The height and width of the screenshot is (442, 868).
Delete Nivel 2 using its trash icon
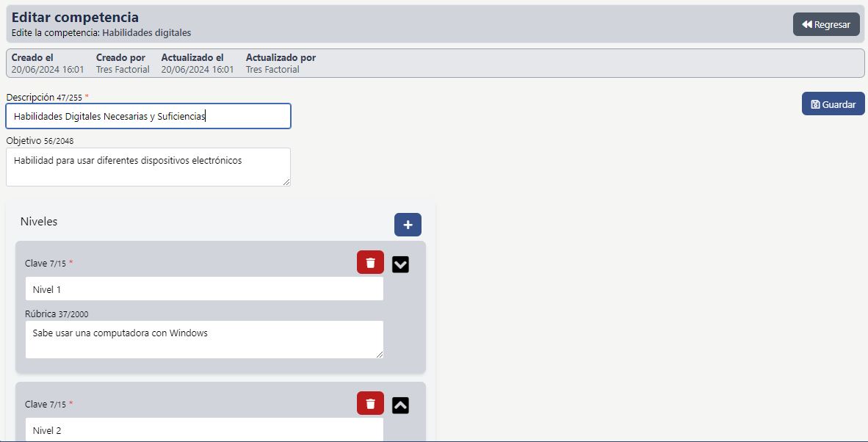tap(370, 403)
